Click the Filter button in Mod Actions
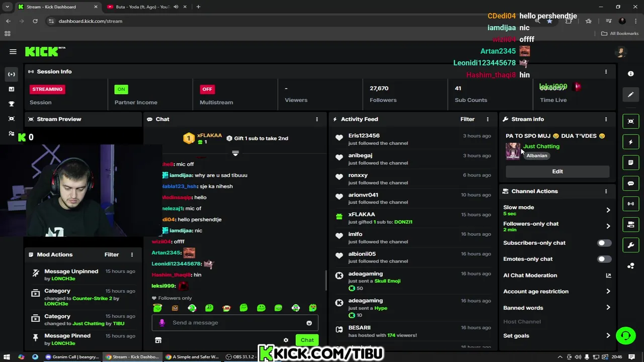 (112, 254)
